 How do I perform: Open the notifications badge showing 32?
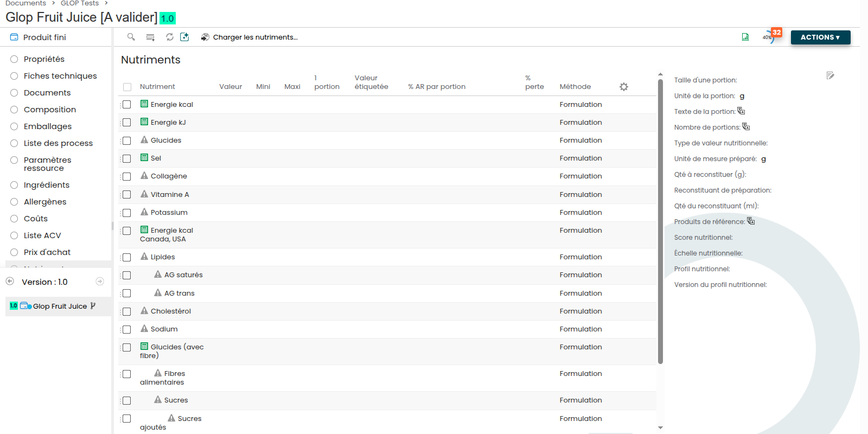pyautogui.click(x=777, y=33)
